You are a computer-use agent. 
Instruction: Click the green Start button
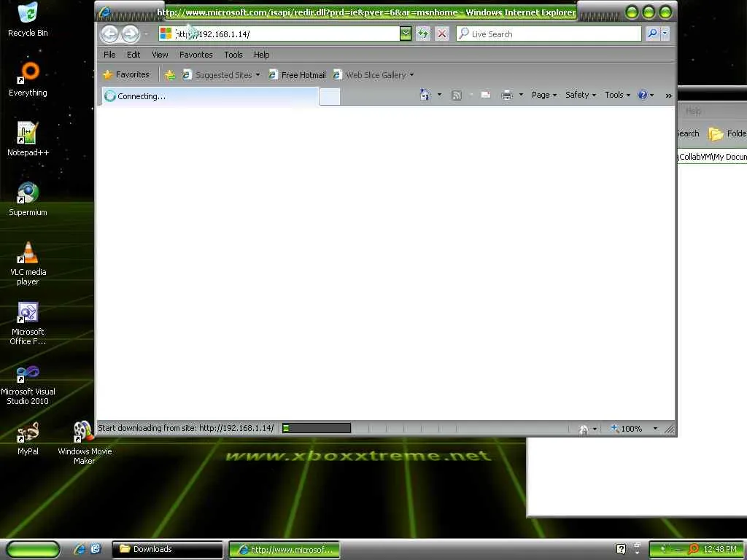pyautogui.click(x=32, y=549)
